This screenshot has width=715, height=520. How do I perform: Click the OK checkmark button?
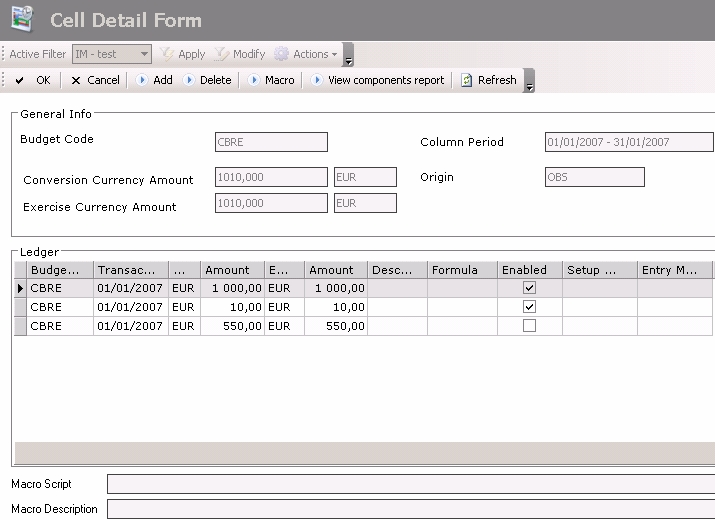coord(32,80)
